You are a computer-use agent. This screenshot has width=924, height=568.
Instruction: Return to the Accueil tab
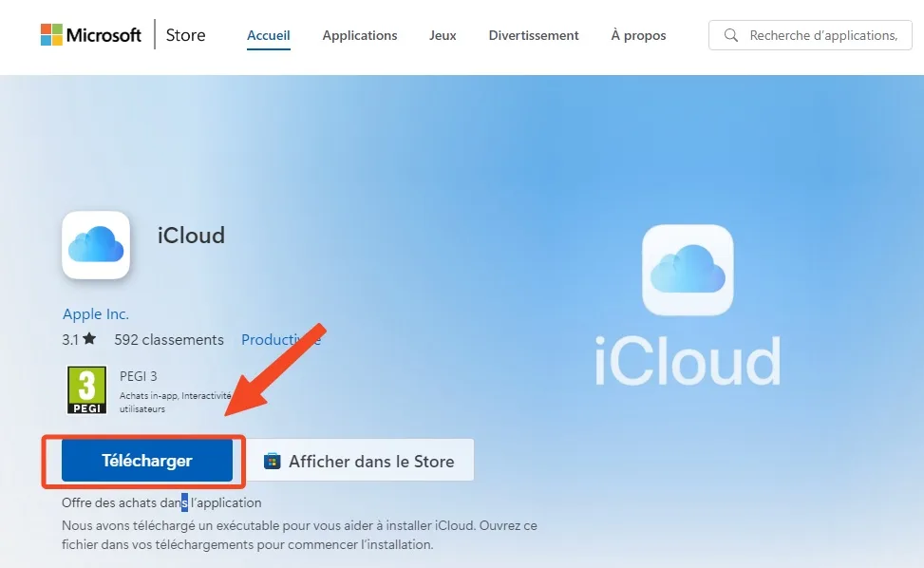click(x=269, y=35)
